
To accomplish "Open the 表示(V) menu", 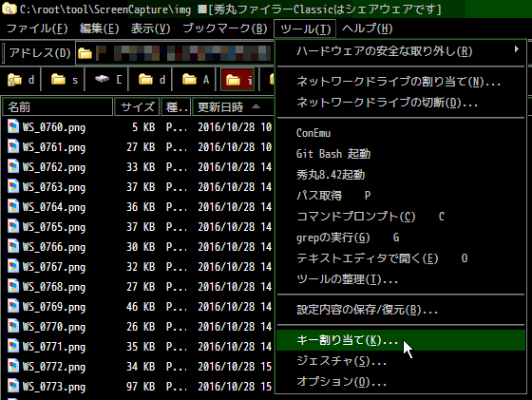I will [151, 29].
